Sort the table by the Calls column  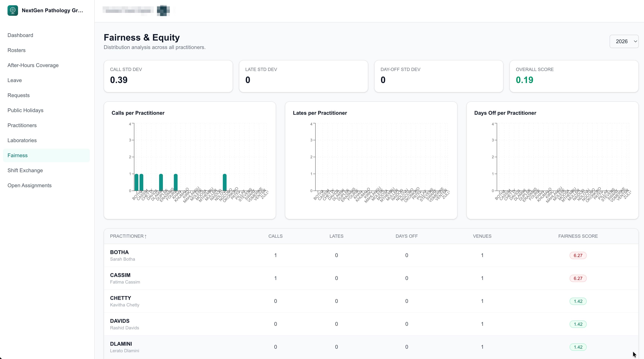click(275, 236)
